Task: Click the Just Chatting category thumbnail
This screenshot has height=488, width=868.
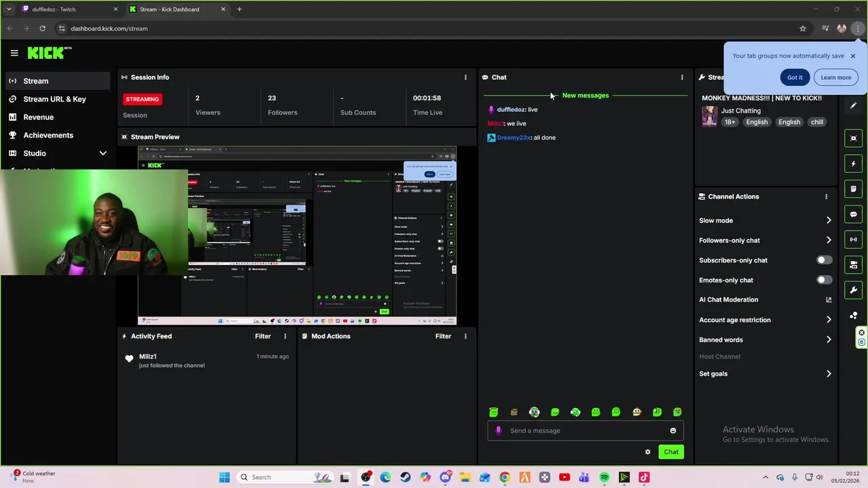Action: [709, 117]
